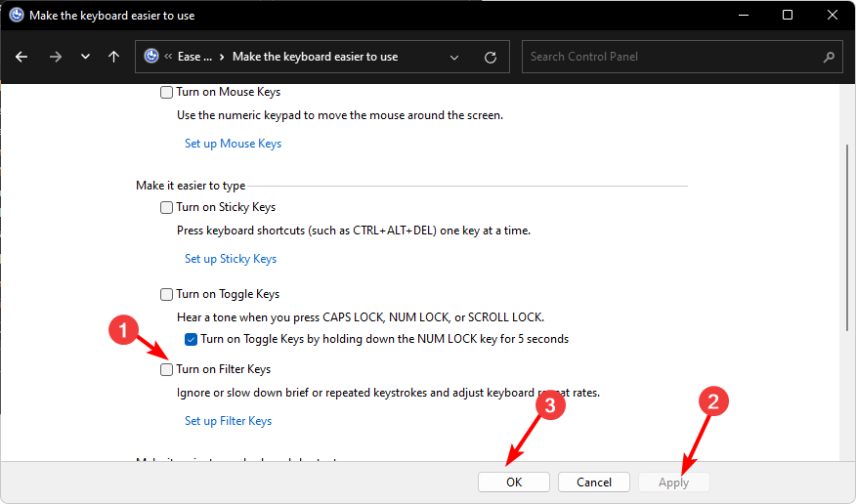Screen dimensions: 856x504
Task: Open the recent locations chevron
Action: click(85, 57)
